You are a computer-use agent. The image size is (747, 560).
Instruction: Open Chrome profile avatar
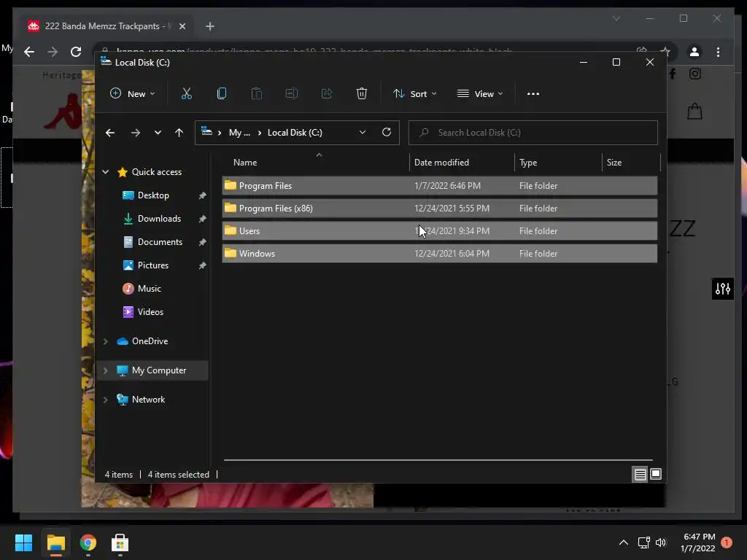click(694, 52)
